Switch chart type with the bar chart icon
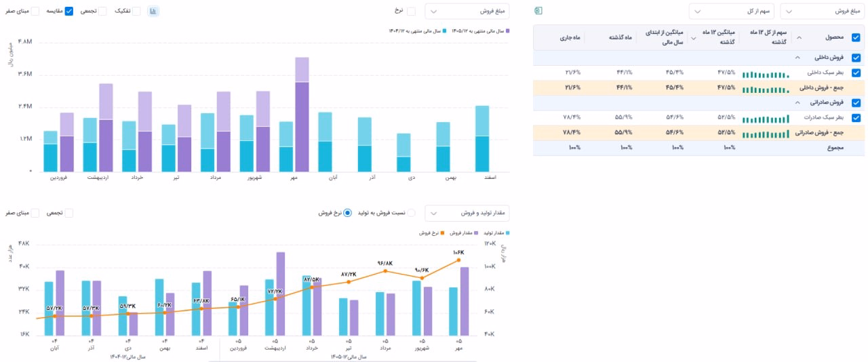 point(153,12)
